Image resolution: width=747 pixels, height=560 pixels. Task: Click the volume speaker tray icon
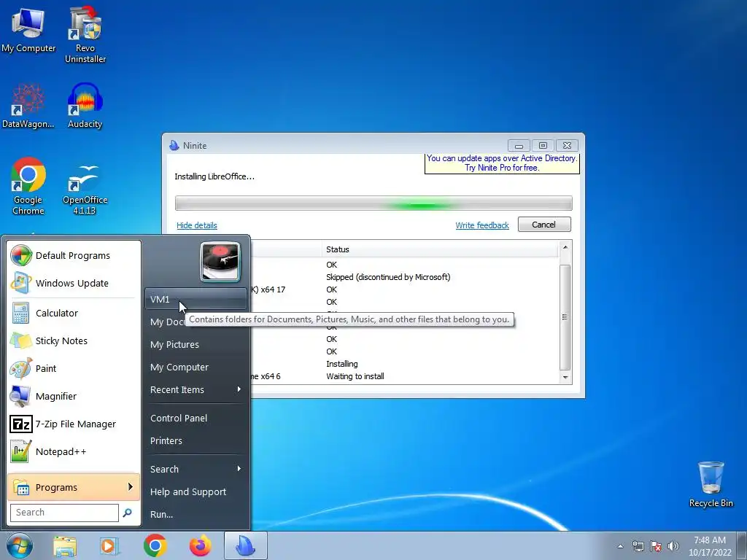click(x=673, y=547)
